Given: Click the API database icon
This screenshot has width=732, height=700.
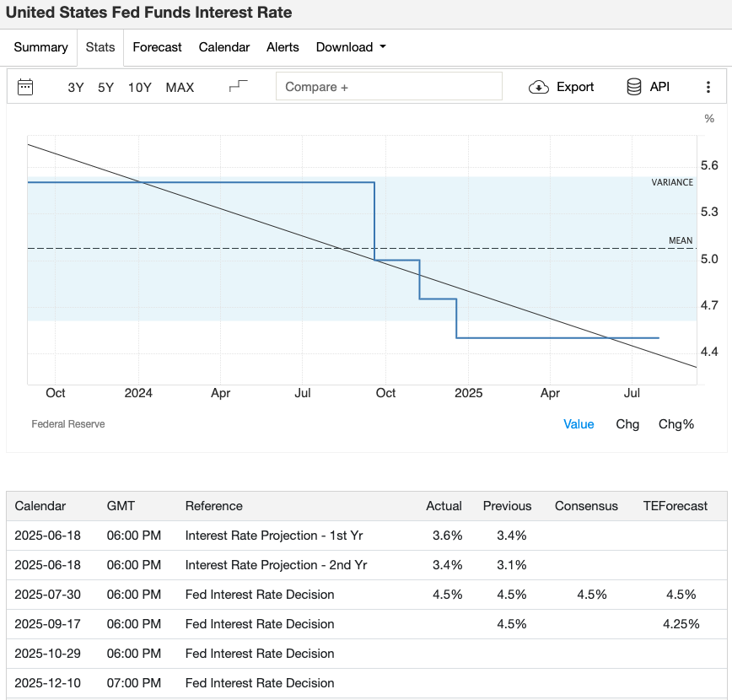Looking at the screenshot, I should (633, 87).
